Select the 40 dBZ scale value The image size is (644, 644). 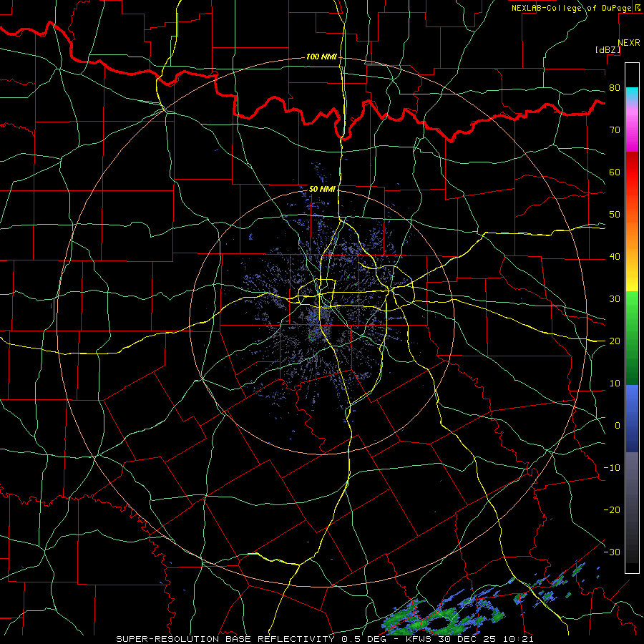pos(615,257)
